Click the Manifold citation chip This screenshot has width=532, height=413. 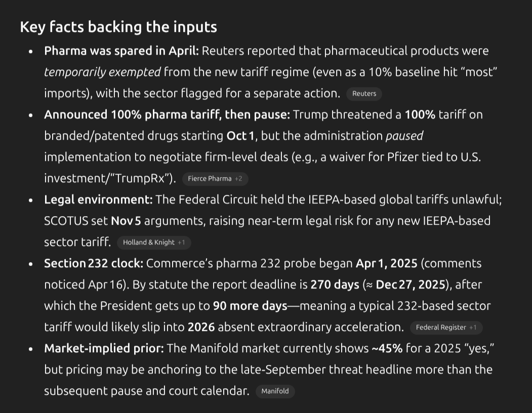[x=275, y=391]
